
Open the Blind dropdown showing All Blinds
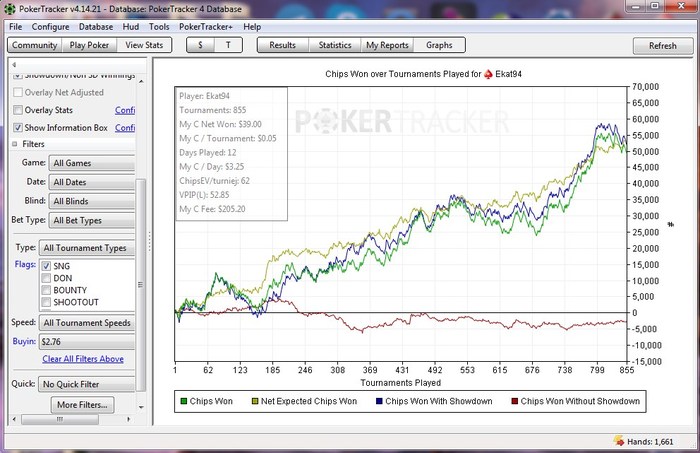coord(92,201)
